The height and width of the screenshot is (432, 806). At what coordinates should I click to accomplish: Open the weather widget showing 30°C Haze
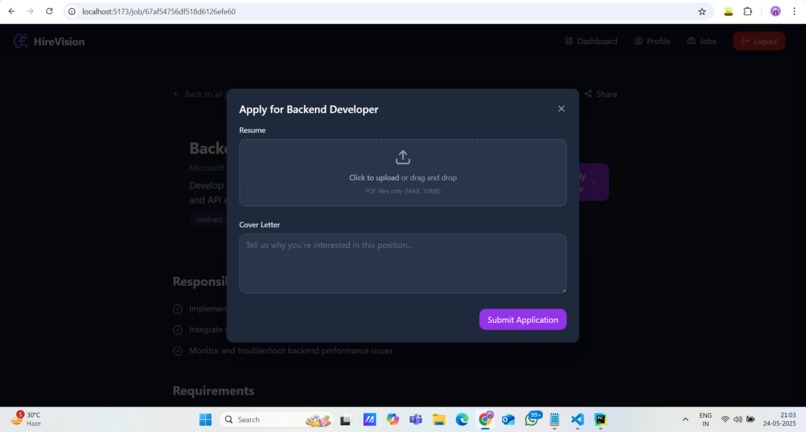pyautogui.click(x=26, y=419)
